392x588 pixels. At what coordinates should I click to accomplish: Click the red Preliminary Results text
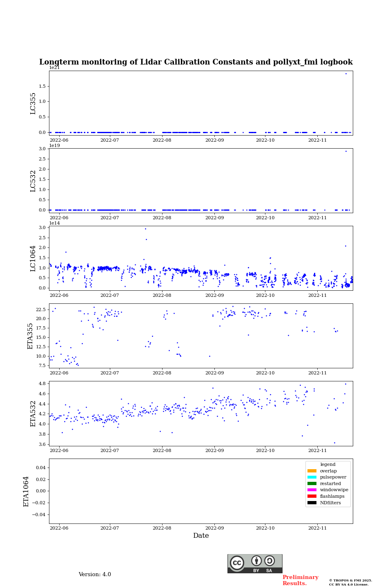tap(300, 580)
